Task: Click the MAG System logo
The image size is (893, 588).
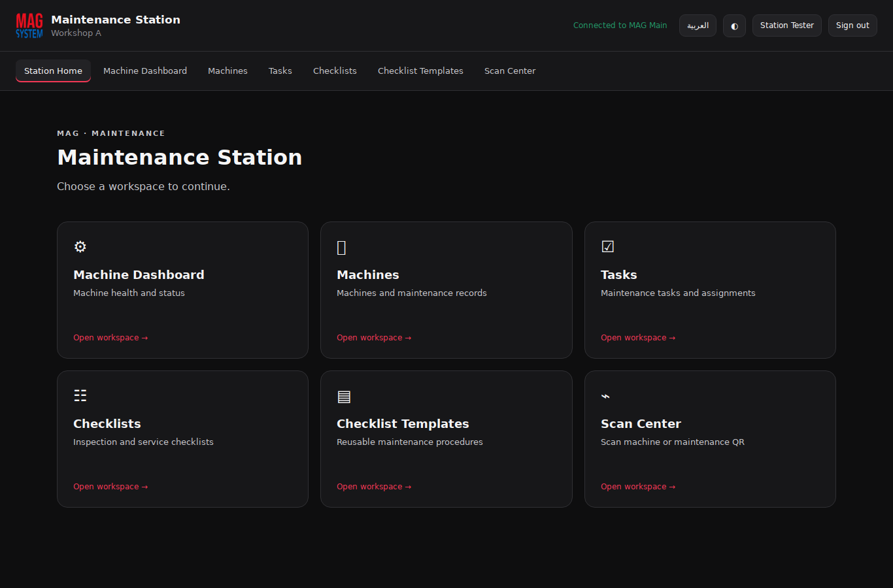Action: coord(29,25)
